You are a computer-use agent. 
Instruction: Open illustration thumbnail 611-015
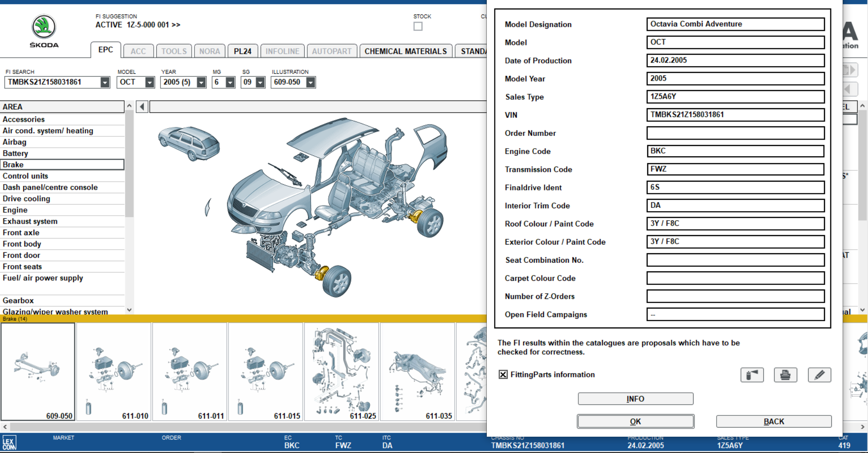[266, 372]
